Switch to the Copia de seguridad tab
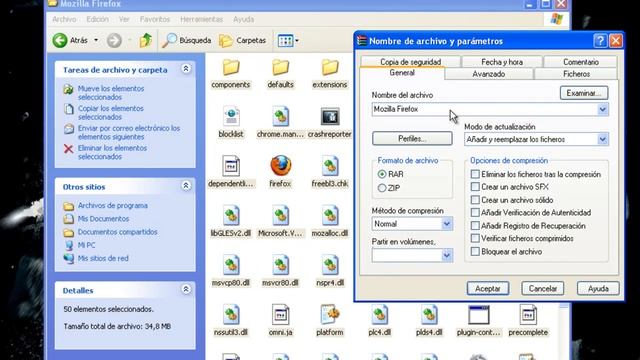The height and width of the screenshot is (360, 640). (411, 62)
